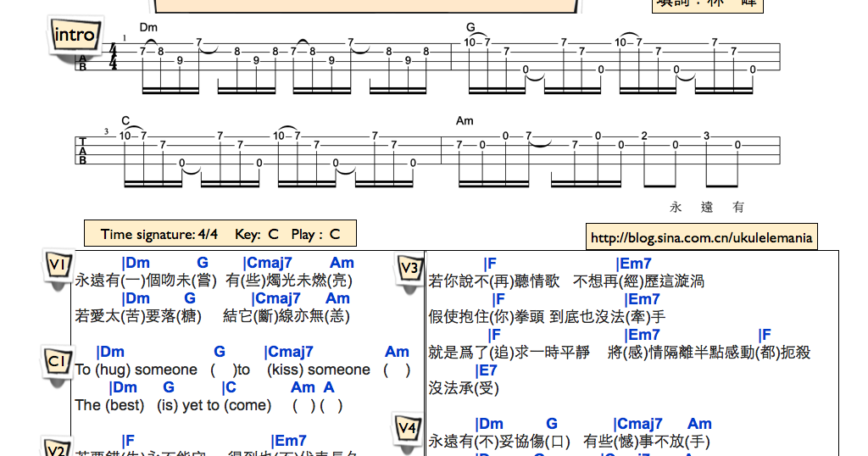Click the intro section badge

(75, 36)
